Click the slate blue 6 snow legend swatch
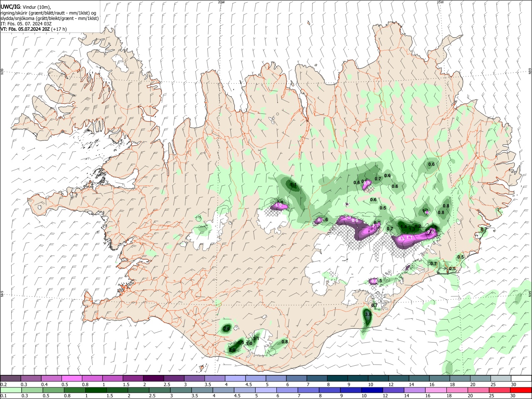Screen dimensions: 532x399 [x=297, y=379]
